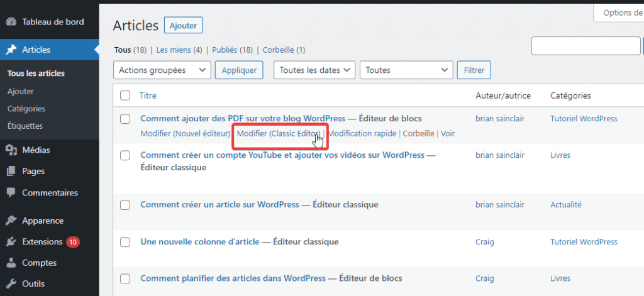The width and height of the screenshot is (644, 296).
Task: Click the Commentaires bubble icon
Action: point(11,192)
